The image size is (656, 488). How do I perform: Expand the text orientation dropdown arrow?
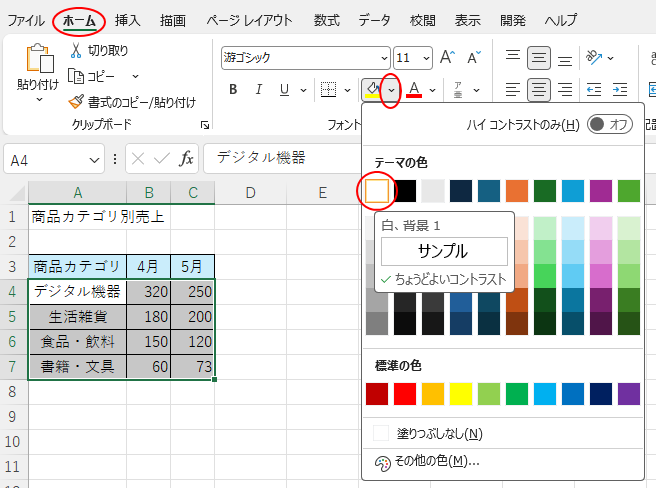(611, 58)
